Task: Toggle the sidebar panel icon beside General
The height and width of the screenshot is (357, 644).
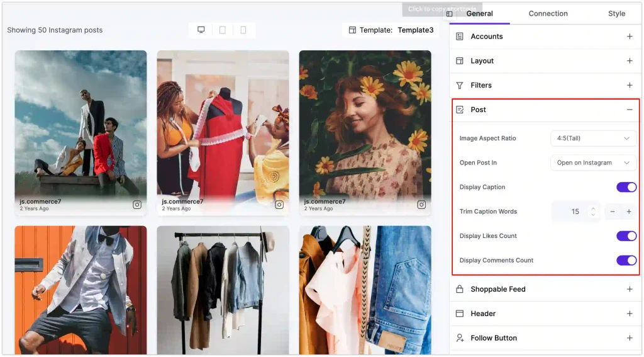Action: pos(449,14)
